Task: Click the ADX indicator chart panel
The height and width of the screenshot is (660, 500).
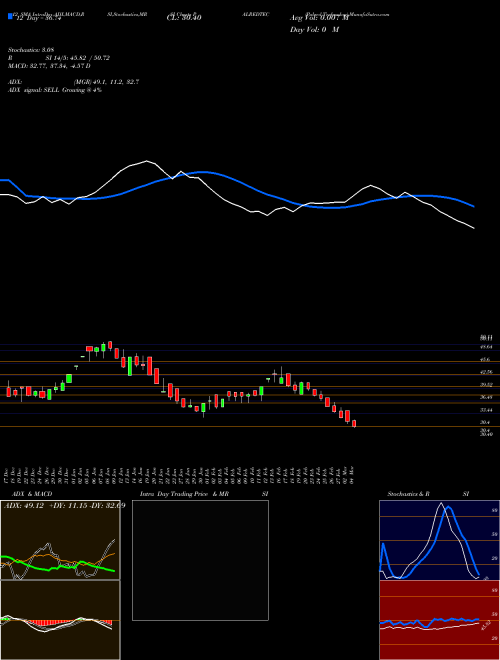Action: click(x=60, y=540)
